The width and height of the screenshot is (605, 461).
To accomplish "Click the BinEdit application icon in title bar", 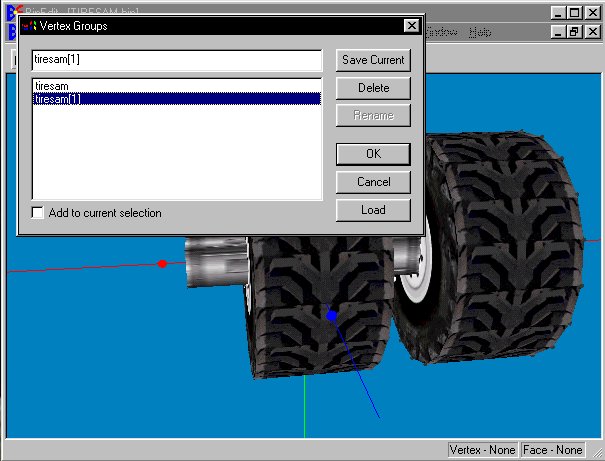I will coord(11,12).
